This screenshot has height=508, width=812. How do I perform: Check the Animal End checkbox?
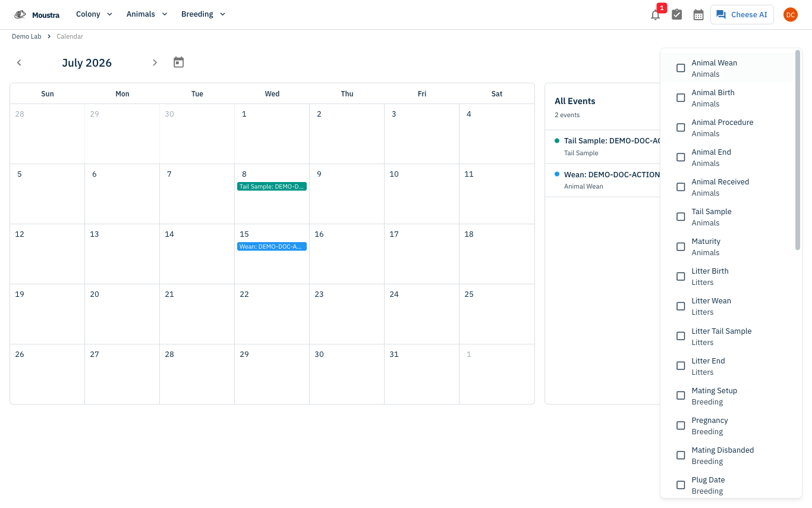(681, 157)
